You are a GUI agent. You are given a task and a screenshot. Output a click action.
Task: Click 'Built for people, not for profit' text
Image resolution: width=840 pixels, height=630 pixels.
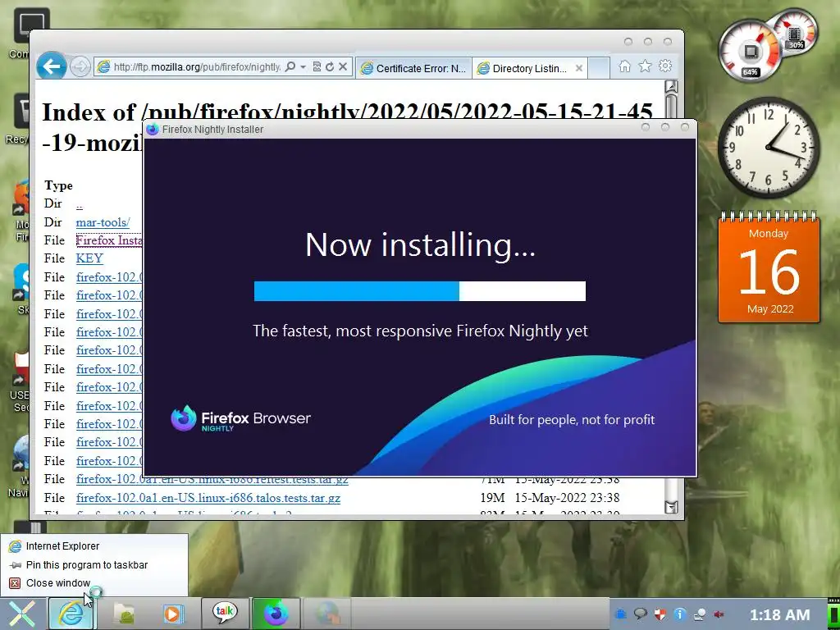(572, 419)
